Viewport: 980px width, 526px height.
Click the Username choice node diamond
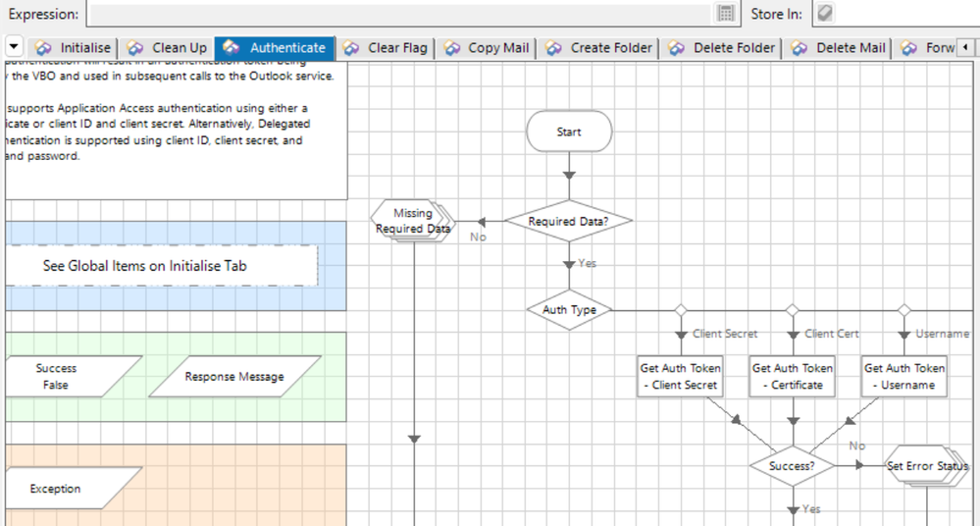pyautogui.click(x=904, y=309)
